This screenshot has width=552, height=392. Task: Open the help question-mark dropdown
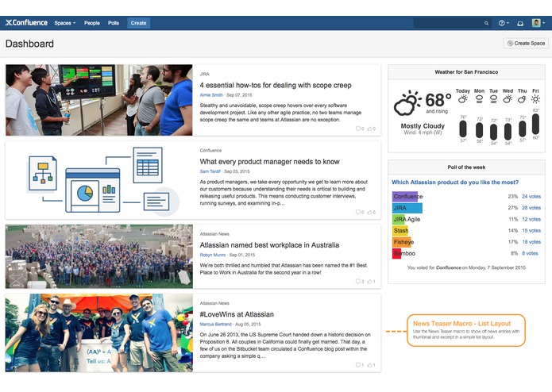pos(504,23)
